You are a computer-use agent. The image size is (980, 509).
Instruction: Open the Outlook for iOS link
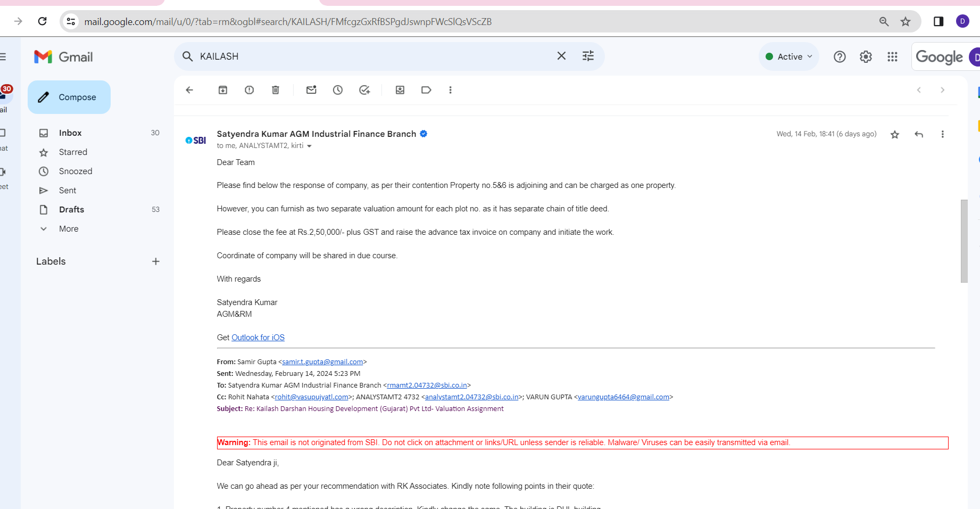click(258, 338)
